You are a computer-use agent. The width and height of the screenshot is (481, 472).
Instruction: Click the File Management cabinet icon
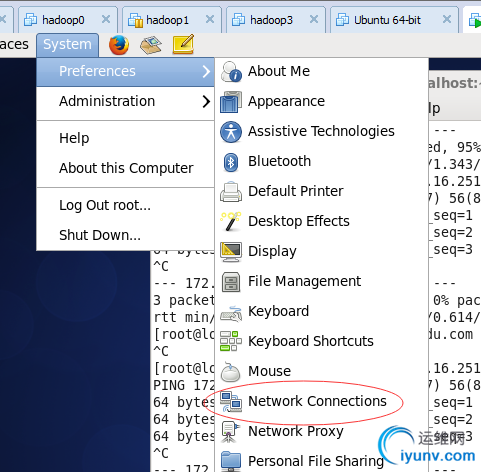tap(231, 282)
